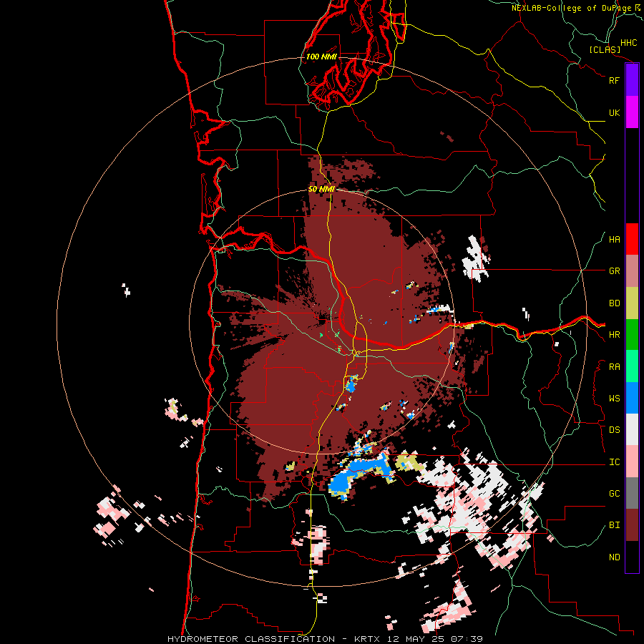Viewport: 644px width, 644px height.
Task: Click the 'HA' legend label
Action: [x=614, y=240]
